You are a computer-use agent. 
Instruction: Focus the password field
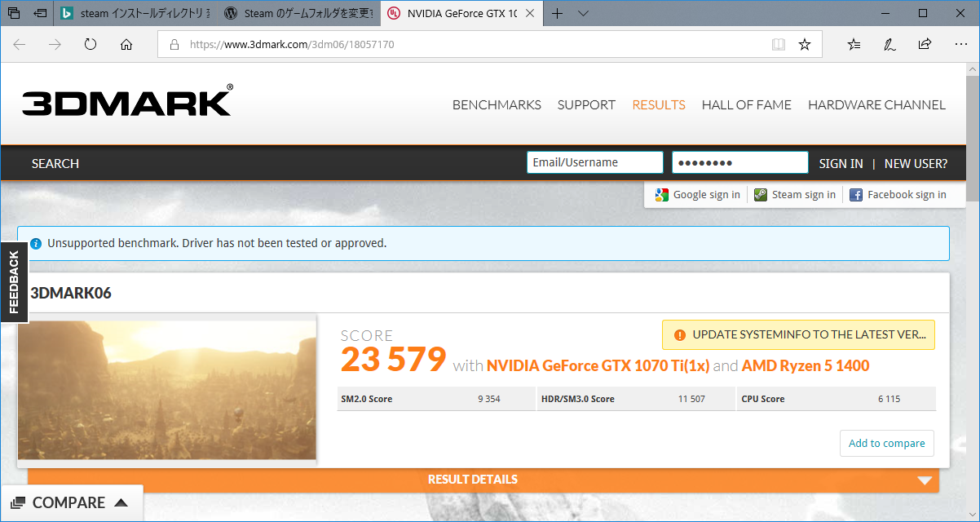[740, 162]
